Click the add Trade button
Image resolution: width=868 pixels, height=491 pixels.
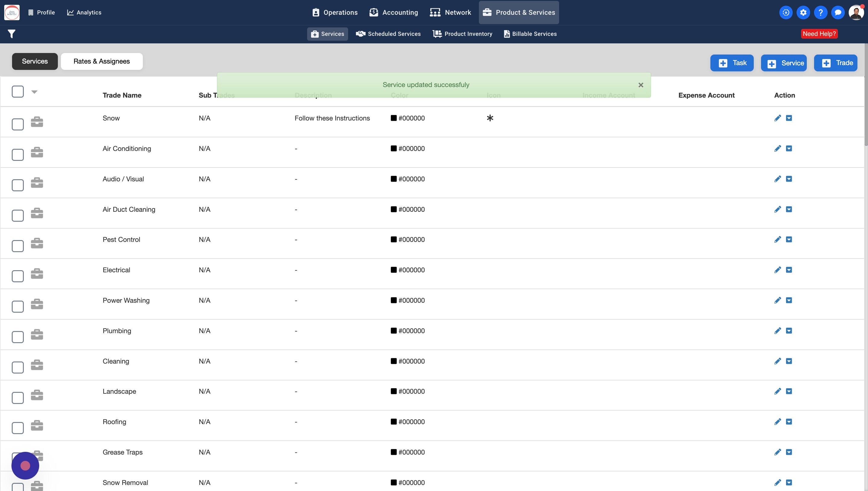pos(835,63)
